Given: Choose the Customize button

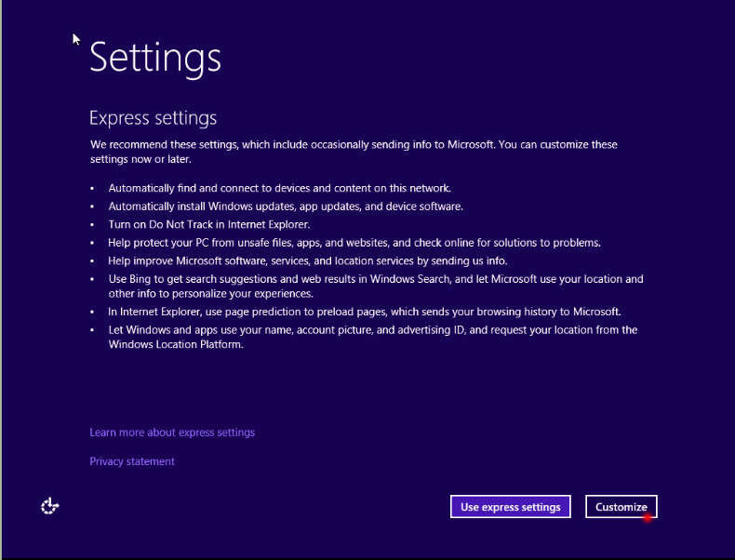Looking at the screenshot, I should point(621,507).
